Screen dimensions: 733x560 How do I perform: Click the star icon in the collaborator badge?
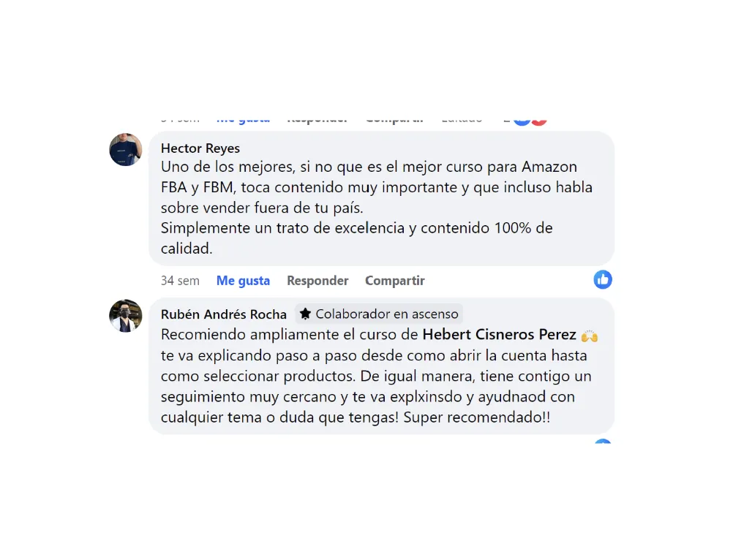point(305,314)
